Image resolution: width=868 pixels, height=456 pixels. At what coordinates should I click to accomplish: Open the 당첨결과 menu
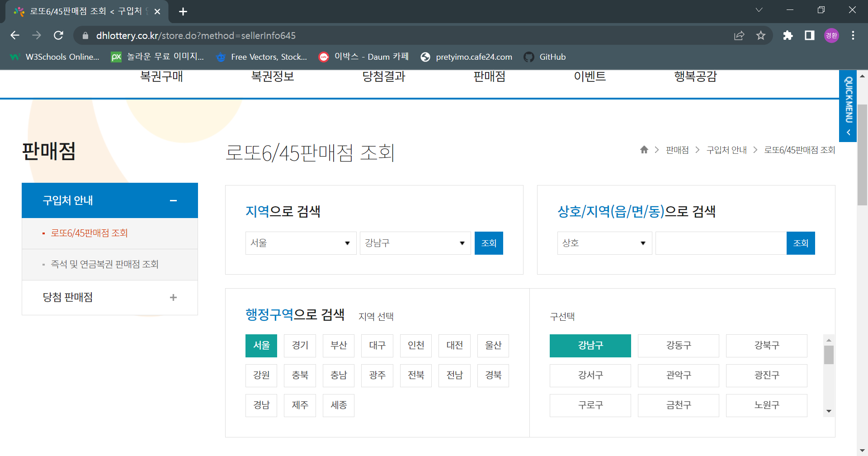[x=384, y=76]
